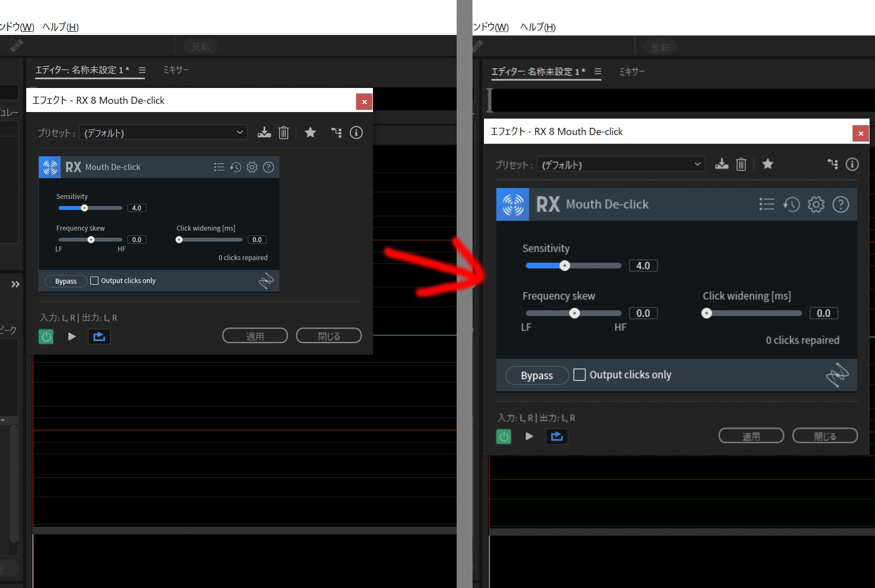The width and height of the screenshot is (875, 588).
Task: Click 閉じる button in right effect window
Action: pyautogui.click(x=825, y=436)
